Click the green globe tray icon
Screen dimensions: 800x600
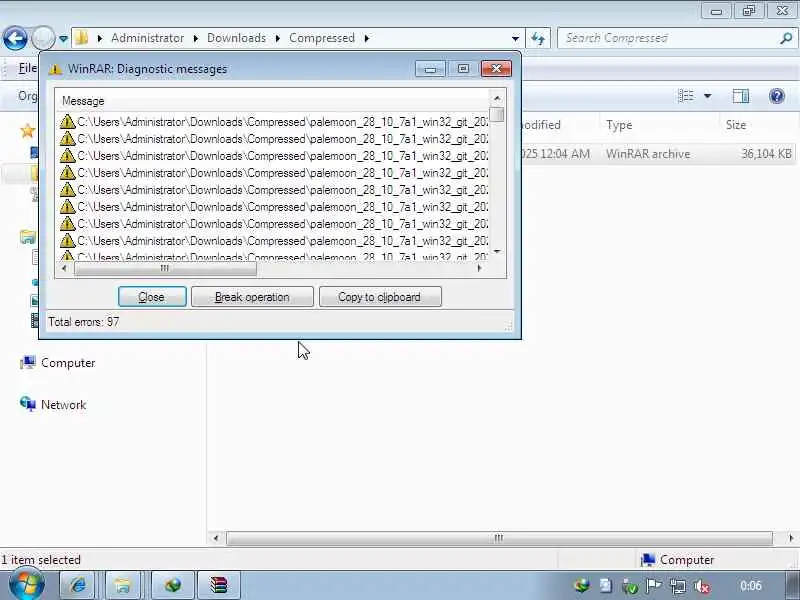tap(582, 586)
